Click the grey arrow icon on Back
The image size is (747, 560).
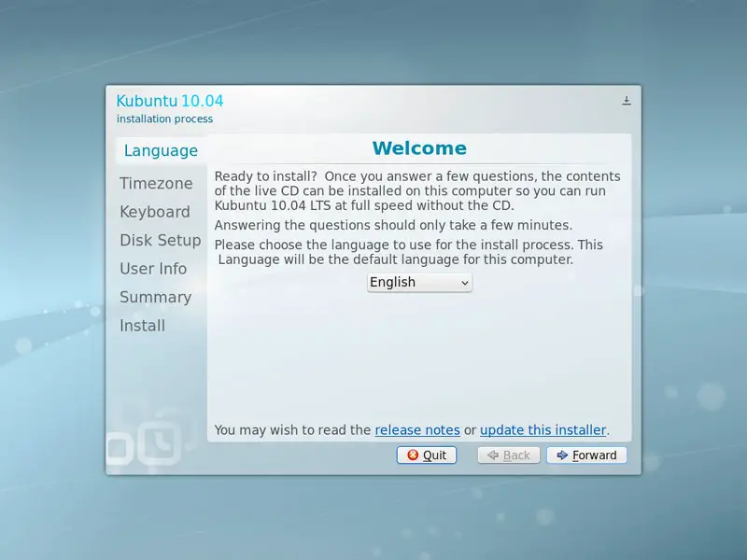(x=493, y=455)
